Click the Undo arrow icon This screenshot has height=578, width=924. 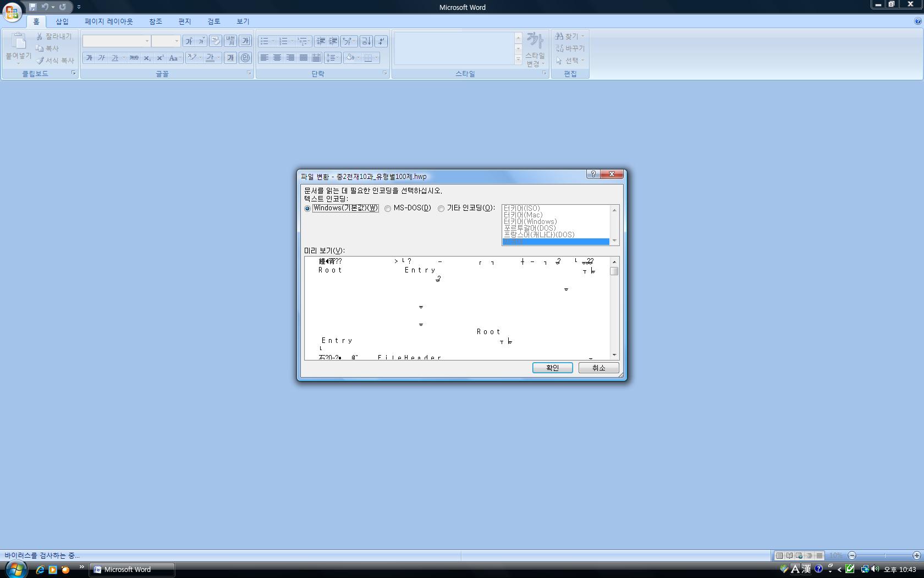point(45,7)
